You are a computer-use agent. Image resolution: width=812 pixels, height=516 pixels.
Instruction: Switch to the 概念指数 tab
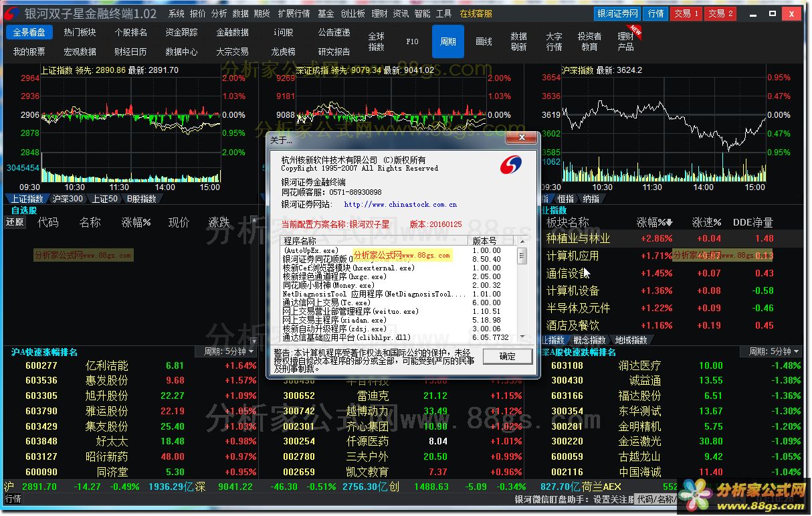(589, 340)
